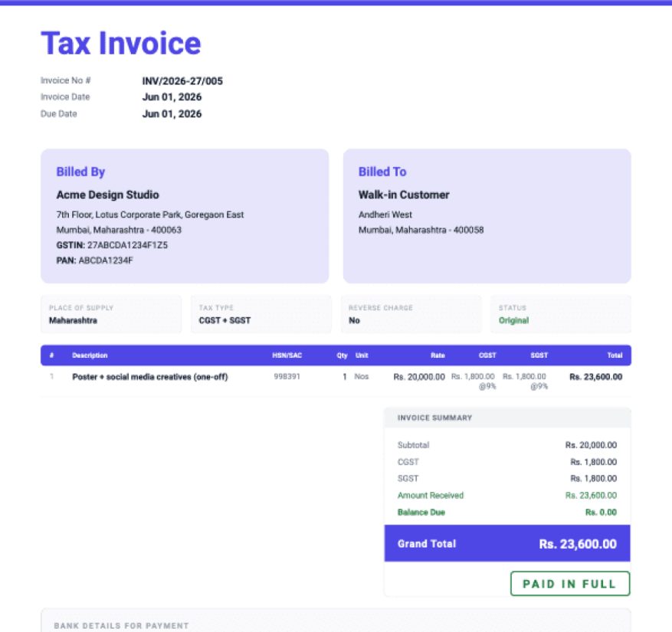Select the PAN ABCDA1234F line
The height and width of the screenshot is (632, 672).
point(95,260)
